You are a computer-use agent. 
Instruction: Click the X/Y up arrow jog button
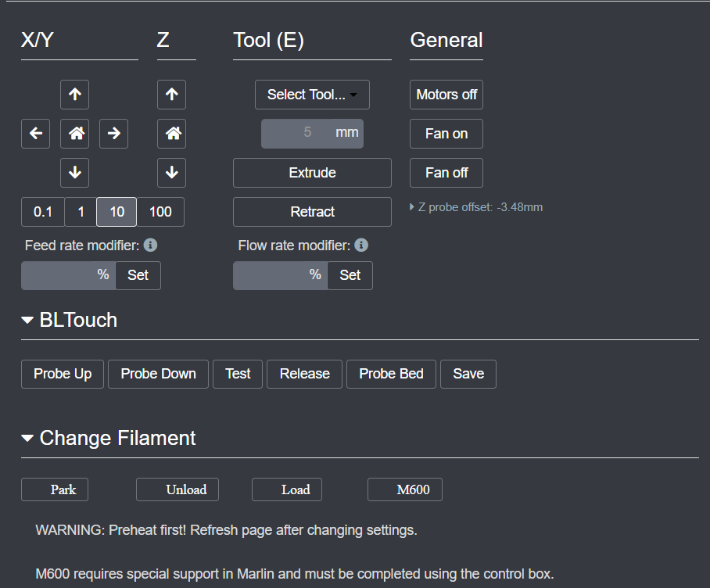[x=75, y=95]
